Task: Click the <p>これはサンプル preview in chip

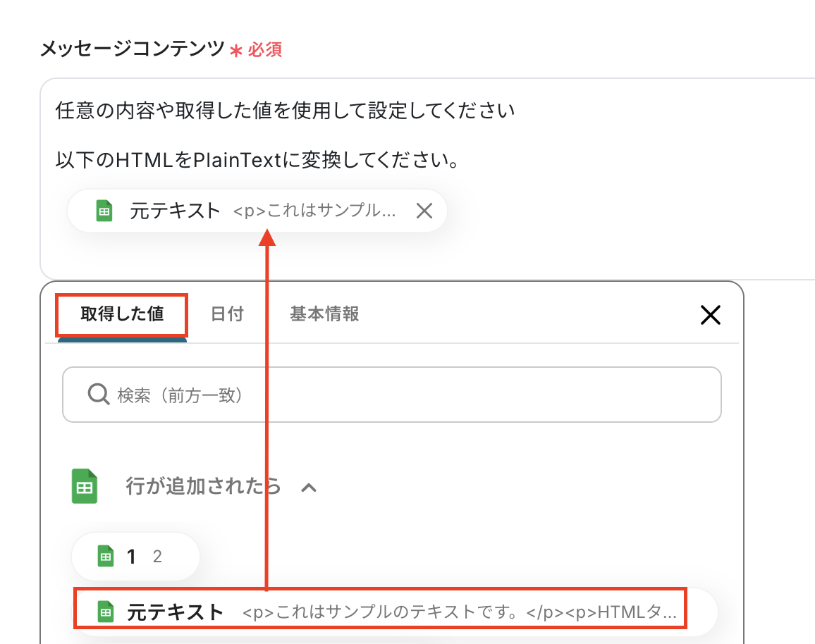Action: 314,211
